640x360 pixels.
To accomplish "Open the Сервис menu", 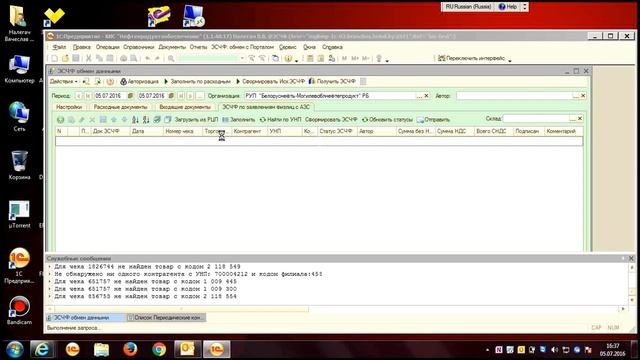I will 288,47.
